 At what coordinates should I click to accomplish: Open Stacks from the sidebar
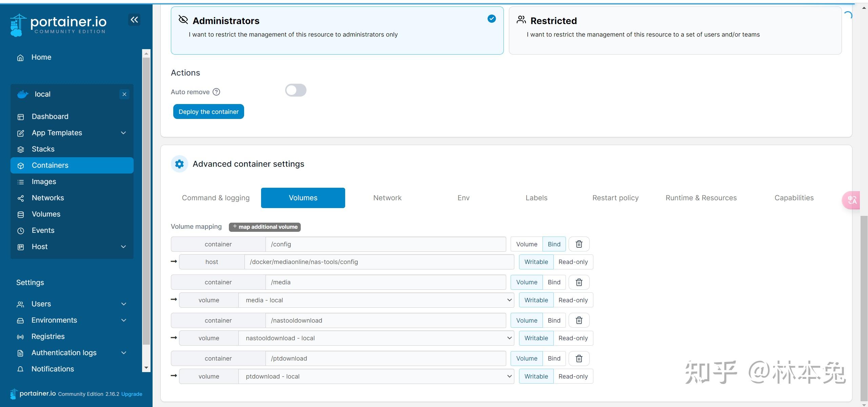coord(43,149)
